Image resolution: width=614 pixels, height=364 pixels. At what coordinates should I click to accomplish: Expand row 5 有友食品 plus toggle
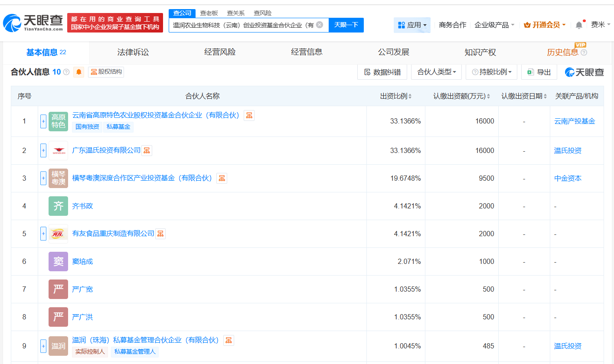click(x=43, y=234)
